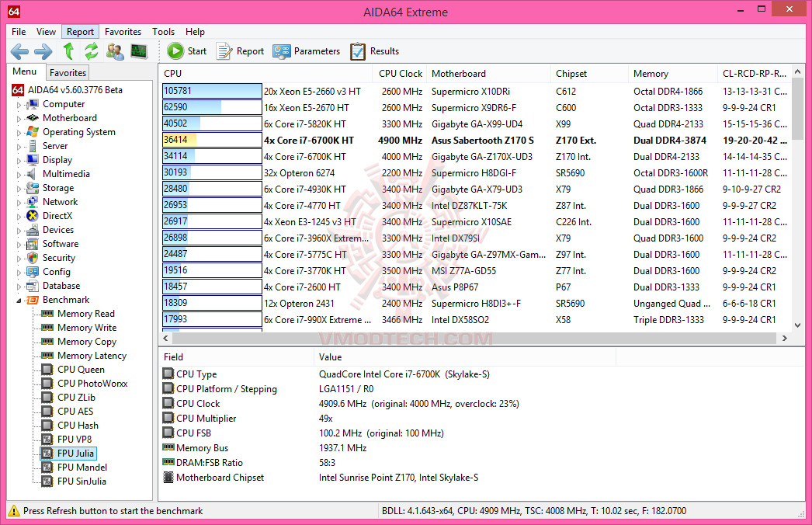Screen dimensions: 812x525
Task: Open Memory Write benchmark
Action: (x=87, y=328)
